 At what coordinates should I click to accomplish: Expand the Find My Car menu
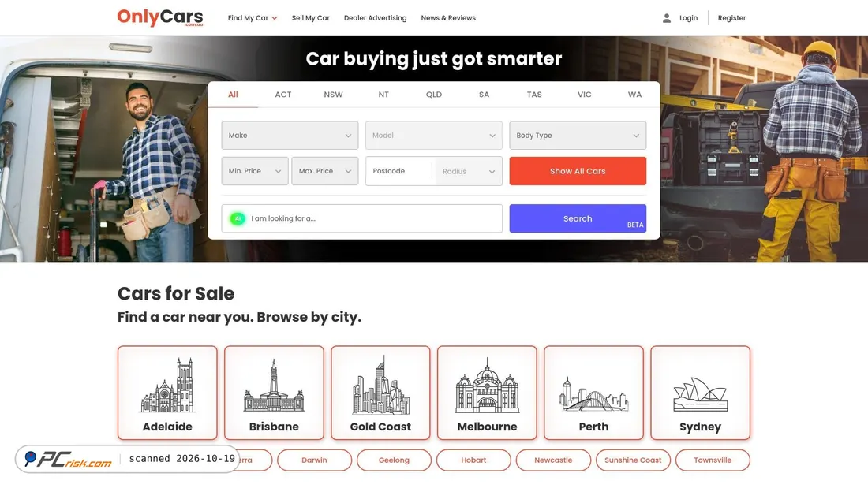pyautogui.click(x=253, y=18)
